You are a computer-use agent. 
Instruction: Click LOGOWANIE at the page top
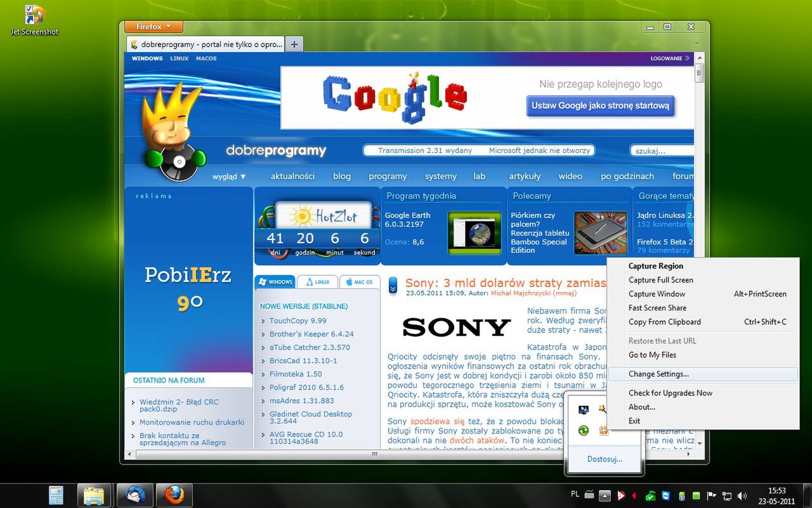tap(670, 58)
